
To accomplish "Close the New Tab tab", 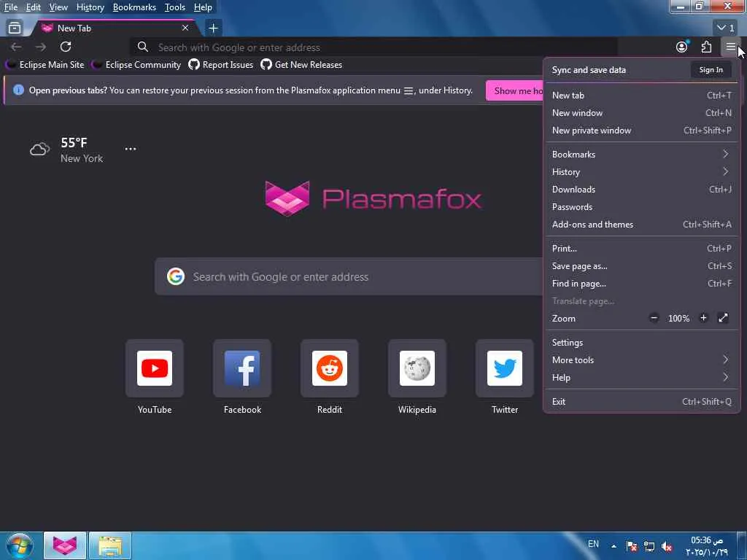I will point(185,28).
